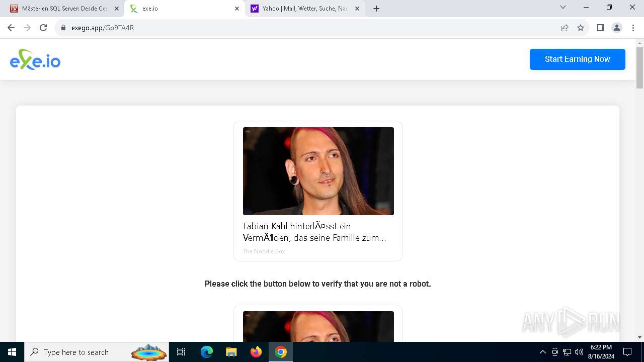Click the Chrome icon on the taskbar
644x362 pixels.
[281, 352]
